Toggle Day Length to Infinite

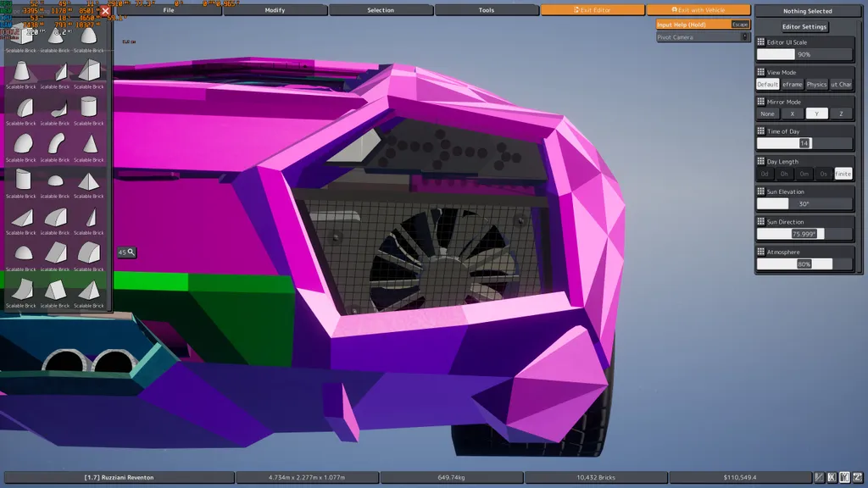(843, 174)
